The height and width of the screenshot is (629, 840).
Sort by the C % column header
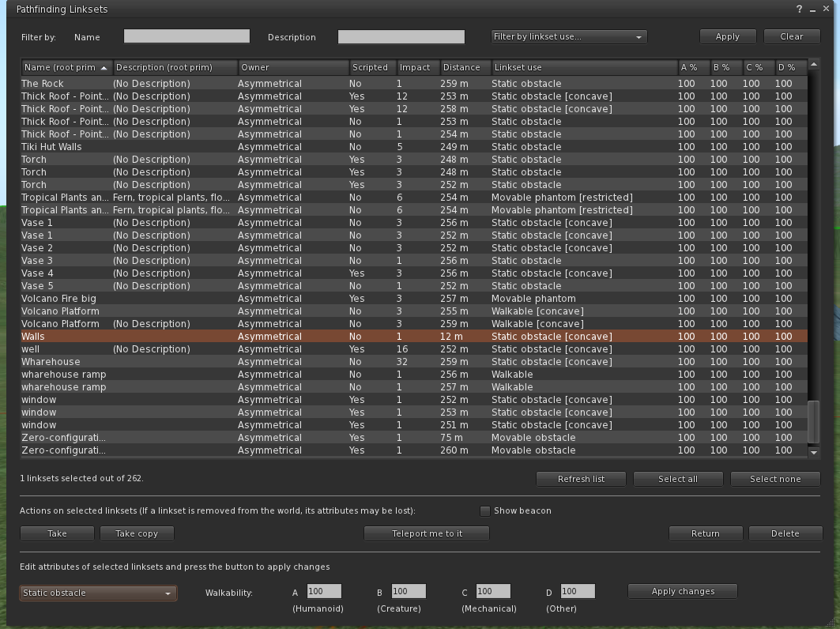point(759,67)
